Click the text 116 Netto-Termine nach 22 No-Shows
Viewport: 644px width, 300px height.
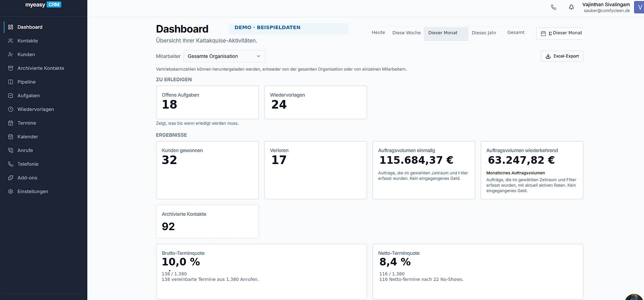[421, 279]
